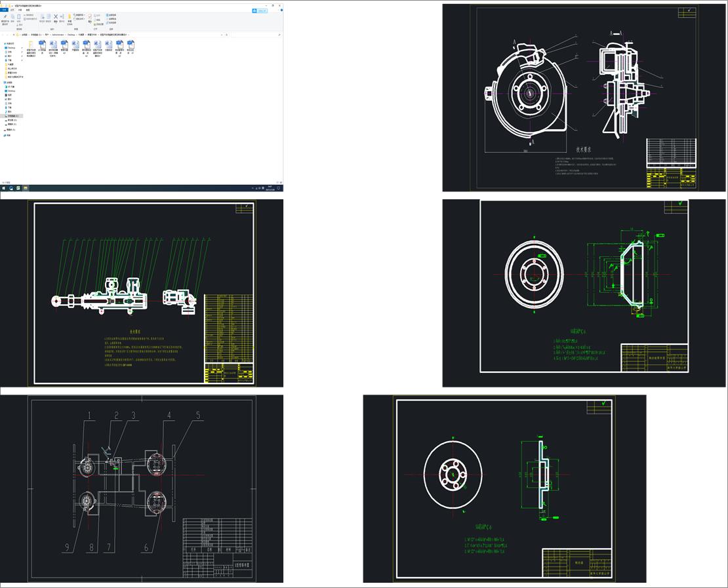This screenshot has width=728, height=588.
Task: Click the blue File tab in Explorer
Action: click(4, 10)
